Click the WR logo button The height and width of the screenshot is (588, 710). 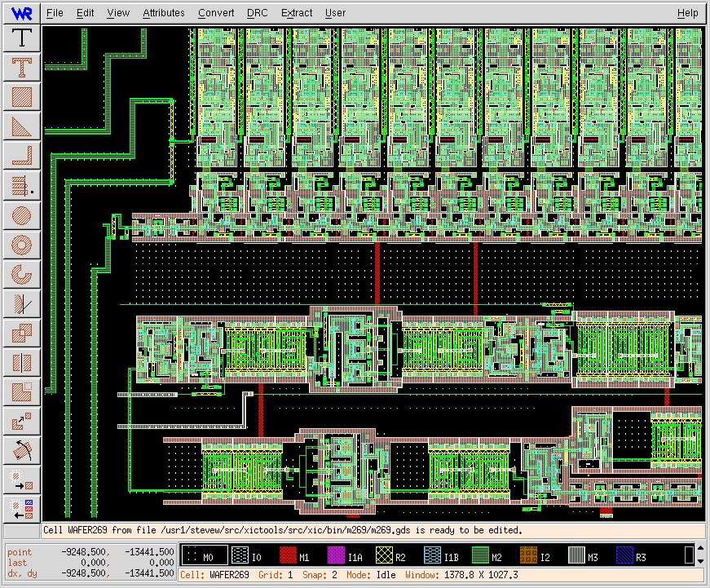click(x=22, y=13)
